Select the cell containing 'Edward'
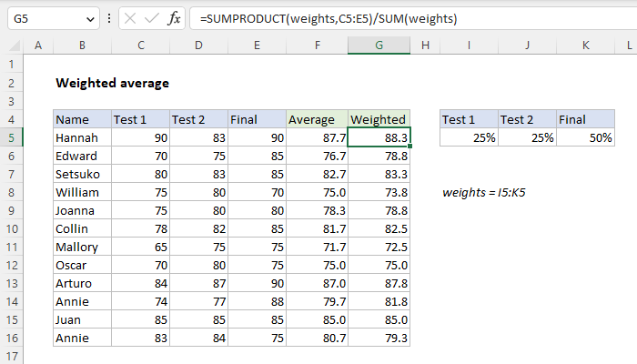Screen dimensions: 637x364 click(82, 156)
